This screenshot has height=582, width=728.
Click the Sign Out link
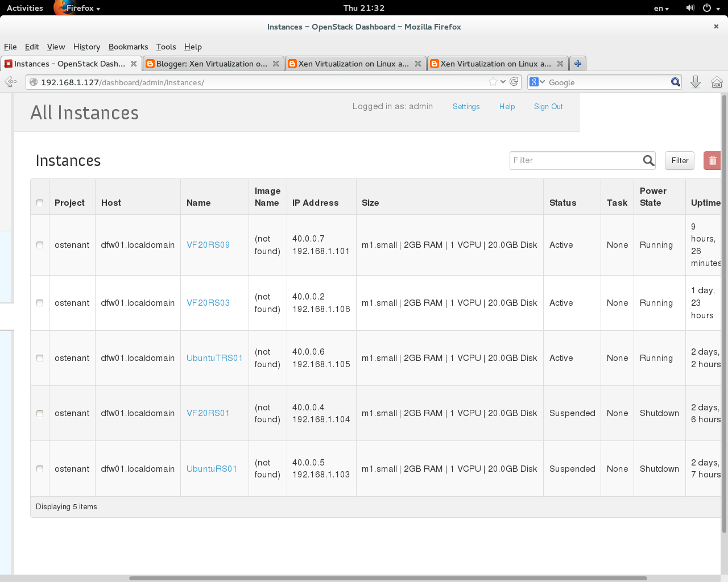click(x=548, y=106)
